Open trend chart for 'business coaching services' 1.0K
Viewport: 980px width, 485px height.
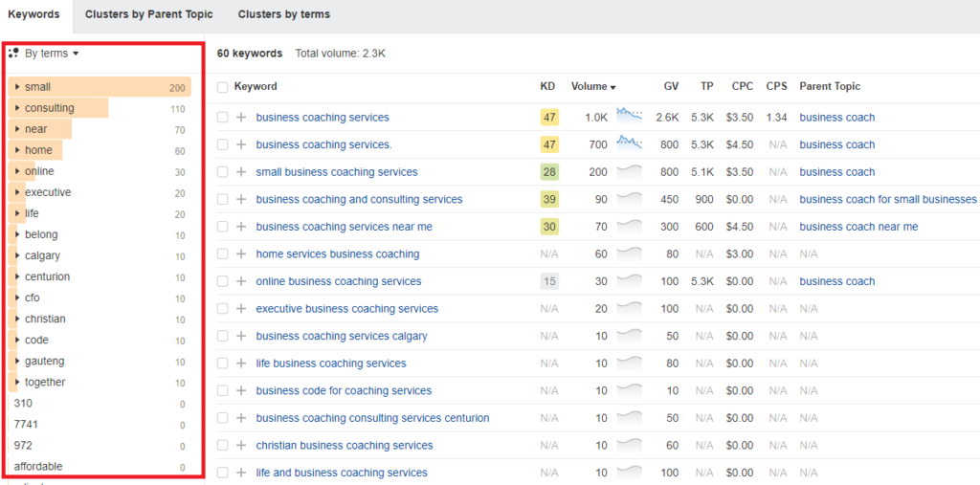pos(629,115)
